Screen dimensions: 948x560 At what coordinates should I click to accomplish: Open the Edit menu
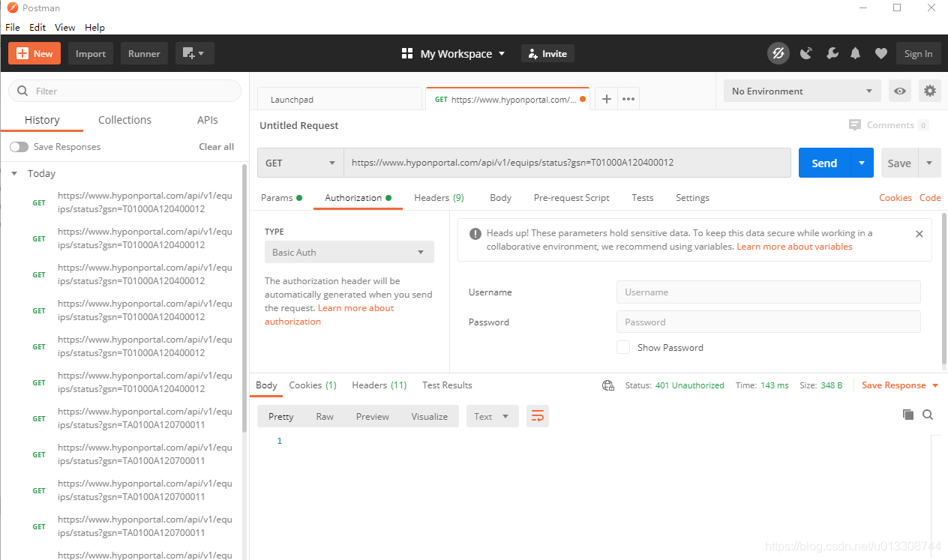coord(37,27)
